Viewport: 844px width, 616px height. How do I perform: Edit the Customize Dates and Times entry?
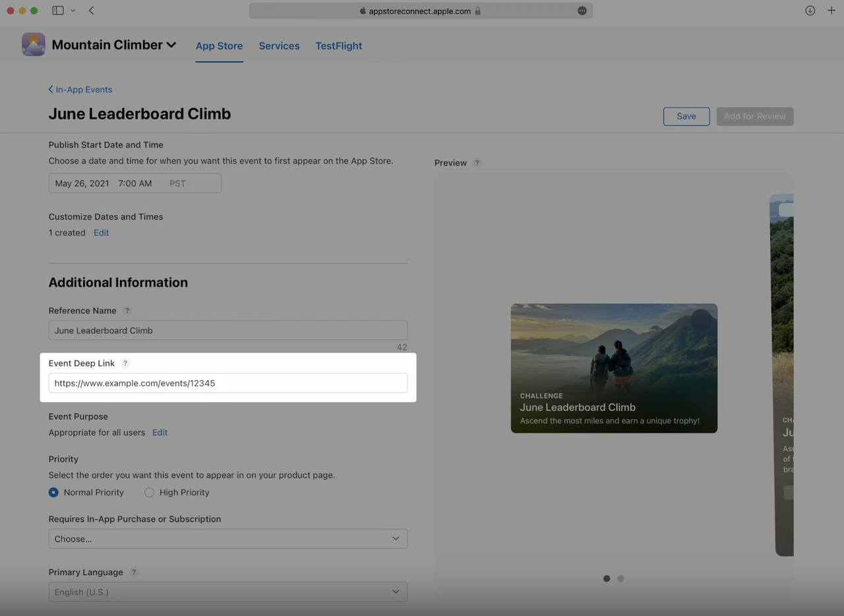101,232
